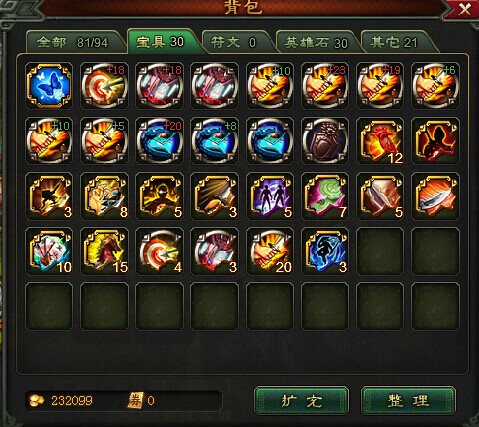
Task: Click the 扩充 expand button
Action: pyautogui.click(x=301, y=400)
